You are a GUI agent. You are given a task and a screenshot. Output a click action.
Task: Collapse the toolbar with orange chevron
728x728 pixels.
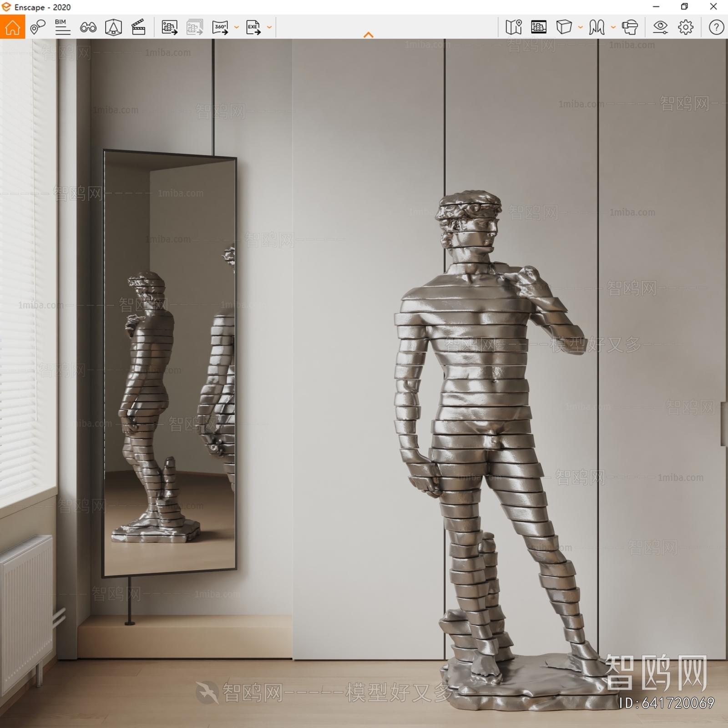pyautogui.click(x=369, y=35)
